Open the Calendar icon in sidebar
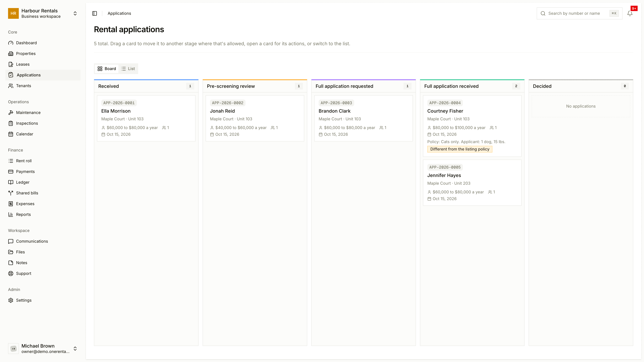The height and width of the screenshot is (362, 644). [11, 134]
